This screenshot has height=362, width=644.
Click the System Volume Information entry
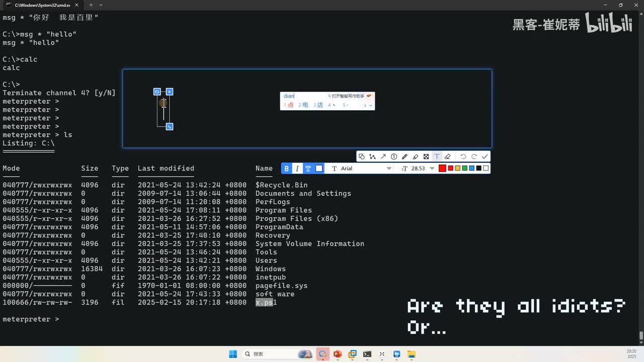310,244
